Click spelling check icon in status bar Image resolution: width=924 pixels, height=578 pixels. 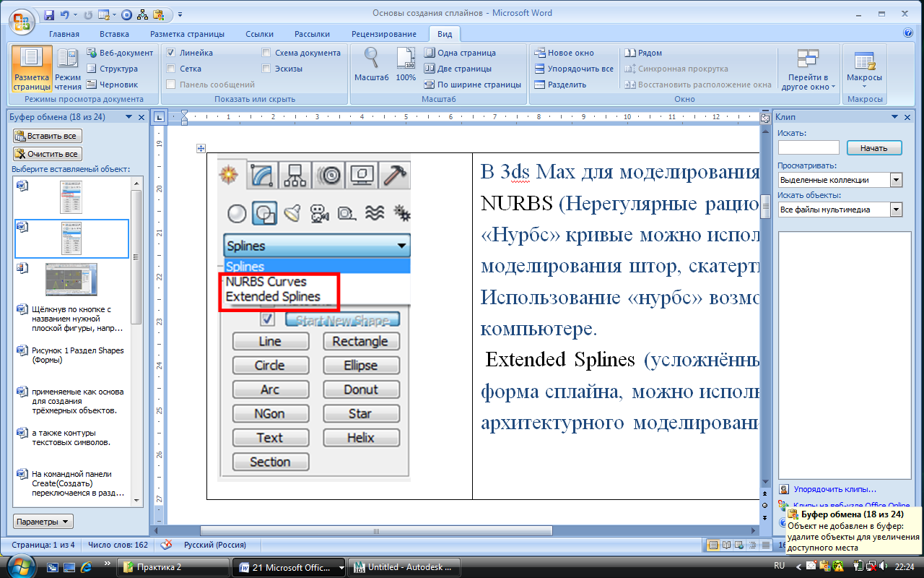(x=167, y=545)
